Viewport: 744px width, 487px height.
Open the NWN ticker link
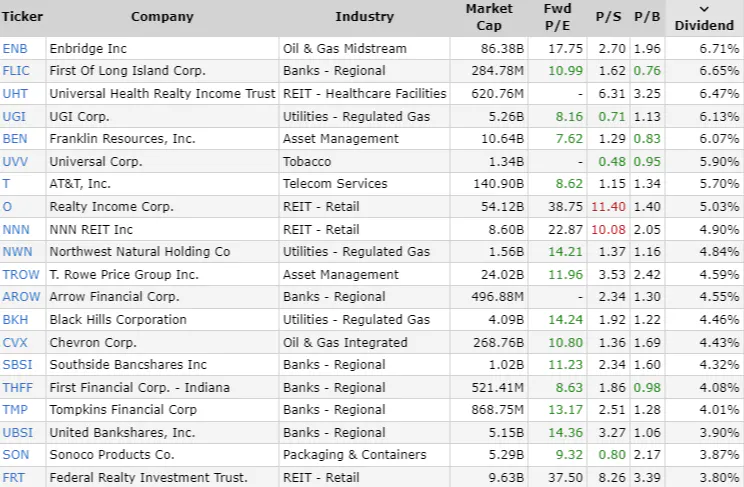point(17,252)
